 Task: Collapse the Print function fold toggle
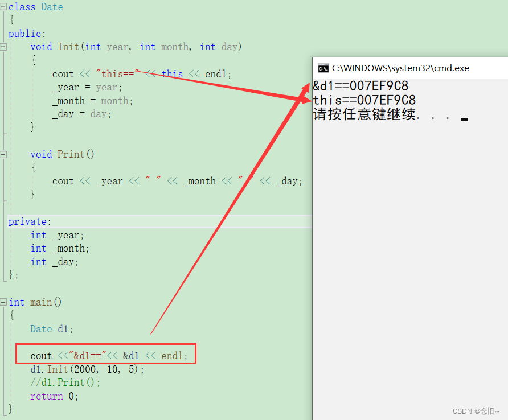(x=3, y=154)
